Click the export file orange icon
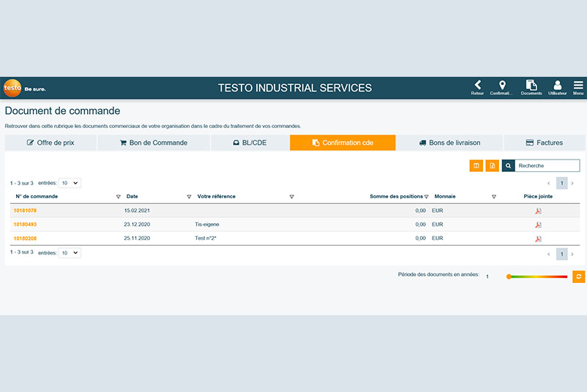 [x=493, y=165]
